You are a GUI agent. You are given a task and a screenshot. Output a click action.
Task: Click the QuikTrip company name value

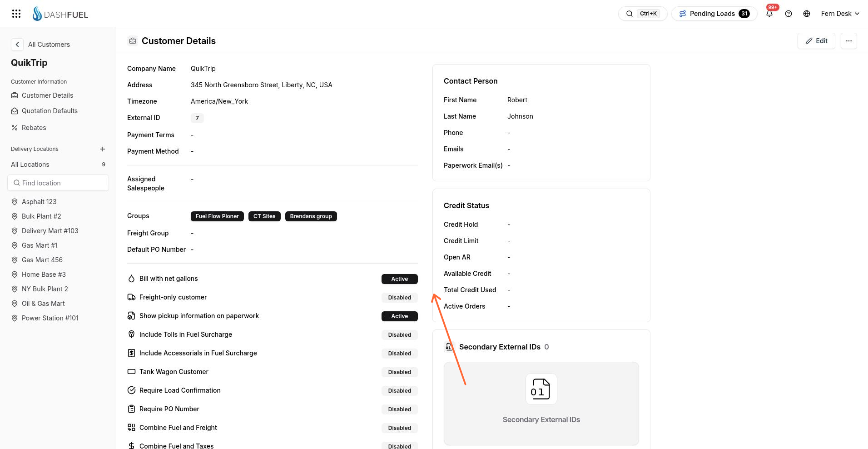coord(203,69)
